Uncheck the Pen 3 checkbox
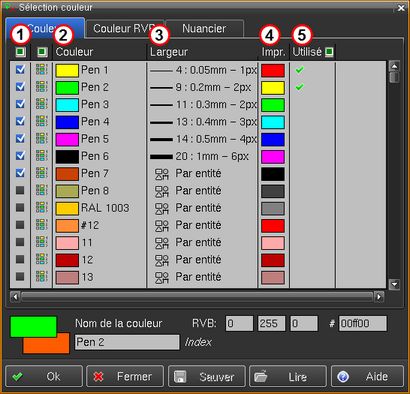This screenshot has height=394, width=410. [20, 104]
